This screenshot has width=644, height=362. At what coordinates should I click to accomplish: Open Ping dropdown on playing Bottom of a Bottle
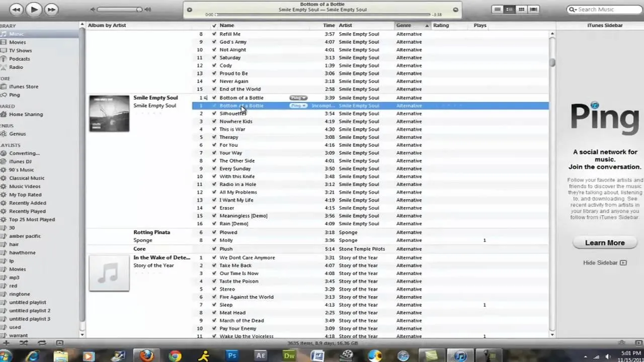(x=298, y=98)
